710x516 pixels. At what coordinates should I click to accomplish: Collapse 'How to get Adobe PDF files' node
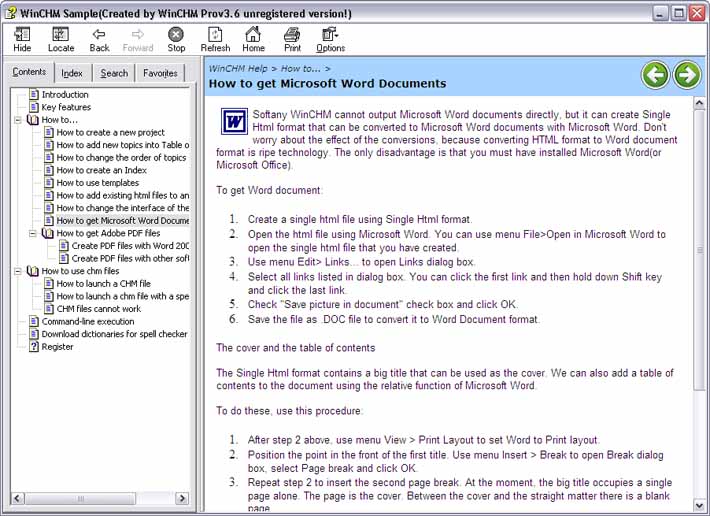point(35,233)
